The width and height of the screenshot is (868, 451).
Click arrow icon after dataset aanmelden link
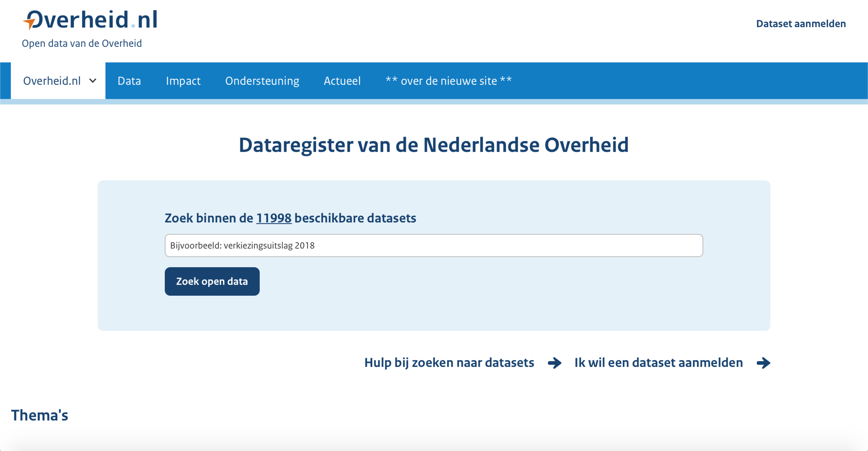(x=763, y=363)
